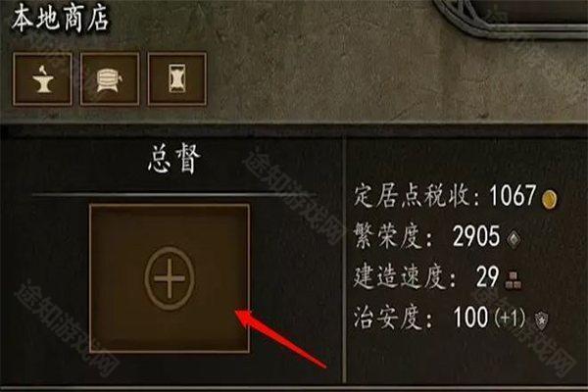Viewport: 588px width, 392px height.
Task: Click the tax value 1067
Action: click(x=513, y=195)
